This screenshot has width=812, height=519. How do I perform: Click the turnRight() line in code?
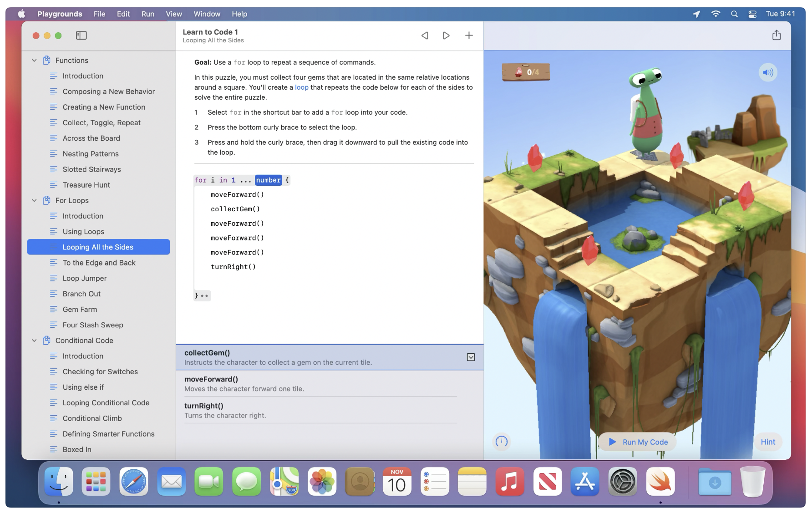[x=233, y=267]
